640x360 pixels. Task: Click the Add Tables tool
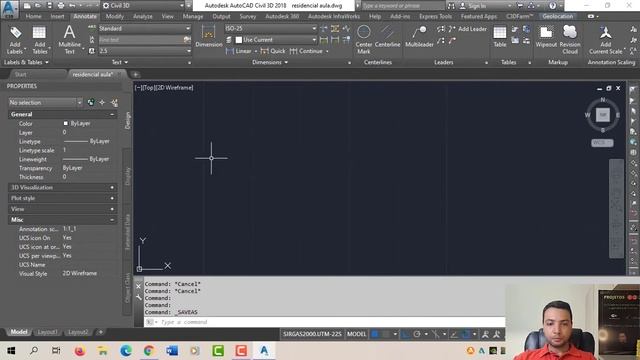(x=40, y=40)
